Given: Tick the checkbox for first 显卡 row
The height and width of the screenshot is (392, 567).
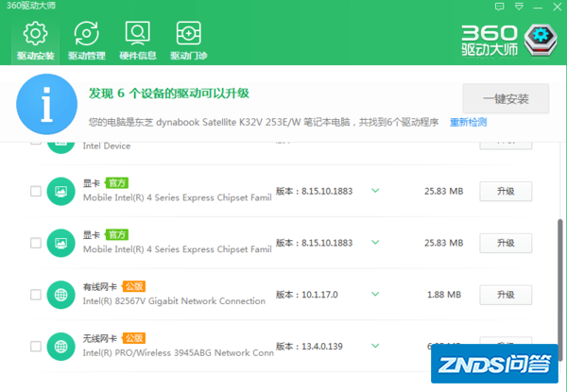Looking at the screenshot, I should (x=36, y=191).
